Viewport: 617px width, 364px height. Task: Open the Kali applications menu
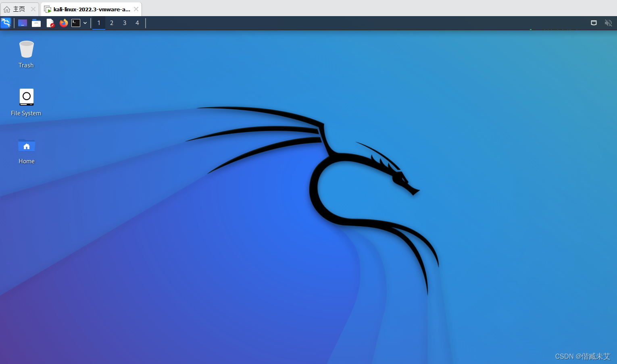[x=6, y=23]
